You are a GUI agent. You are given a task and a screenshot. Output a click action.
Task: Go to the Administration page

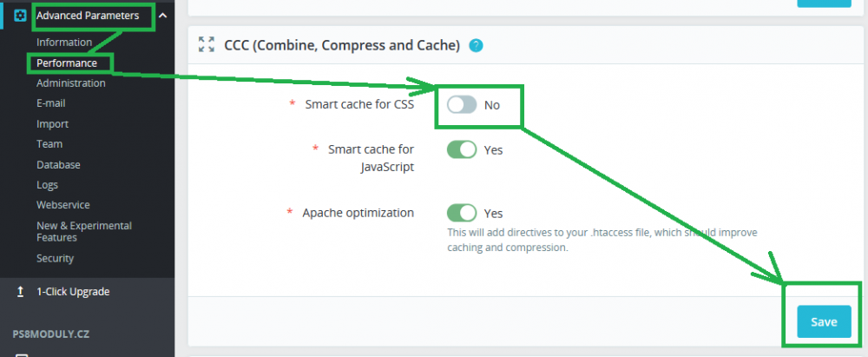[71, 83]
